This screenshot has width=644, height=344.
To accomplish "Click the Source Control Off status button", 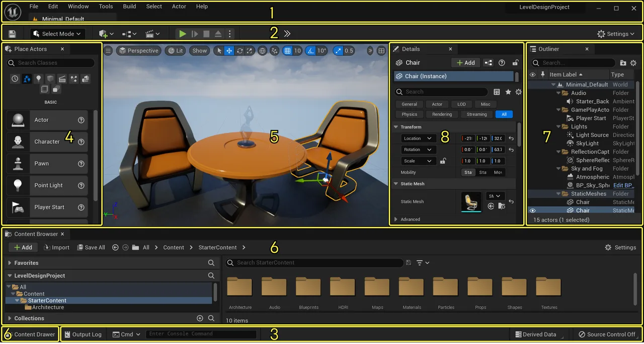I will (x=607, y=334).
